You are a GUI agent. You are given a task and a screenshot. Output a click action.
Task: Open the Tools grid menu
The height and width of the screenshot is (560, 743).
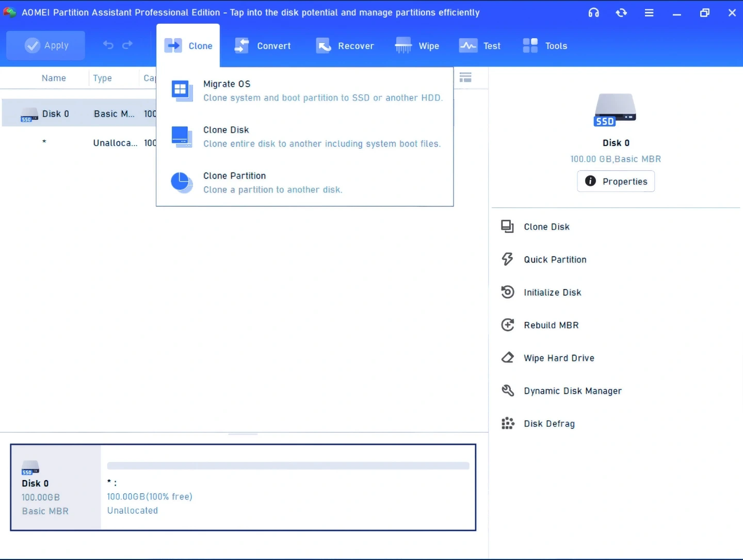544,46
